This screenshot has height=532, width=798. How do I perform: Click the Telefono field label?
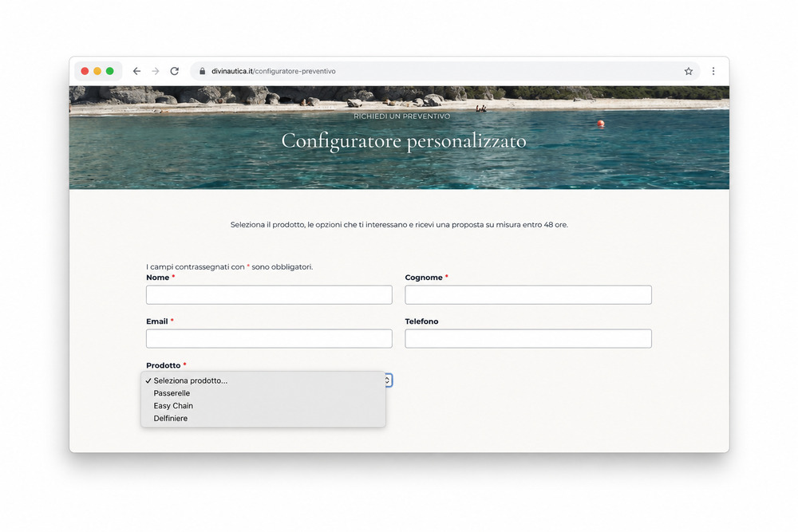(421, 321)
